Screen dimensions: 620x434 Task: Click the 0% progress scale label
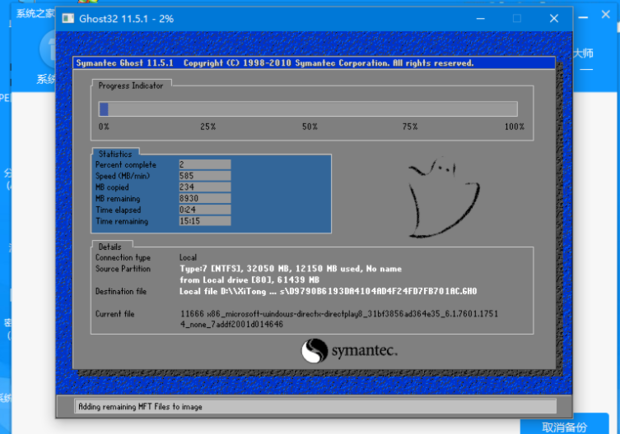coord(104,127)
